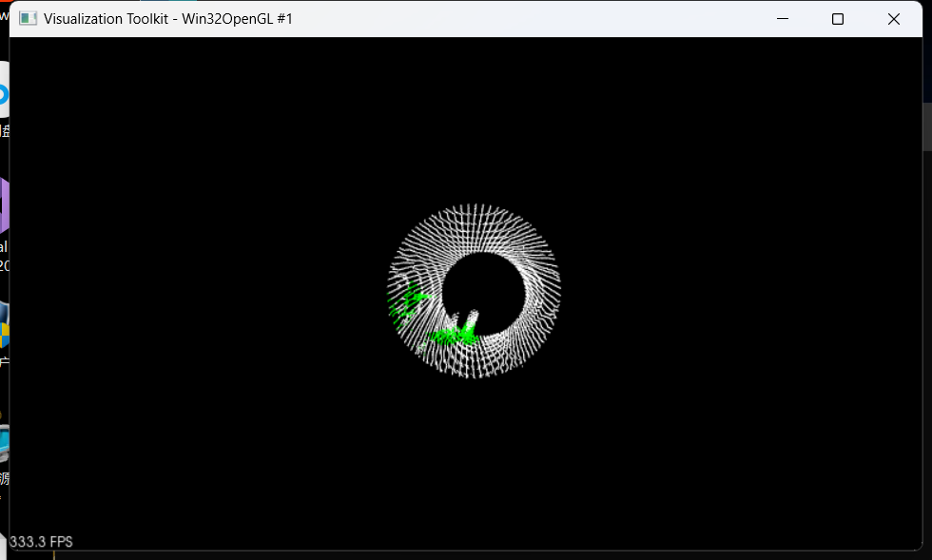Viewport: 932px width, 560px height.
Task: Close the Win32OpenGL #1 window
Action: click(x=893, y=19)
